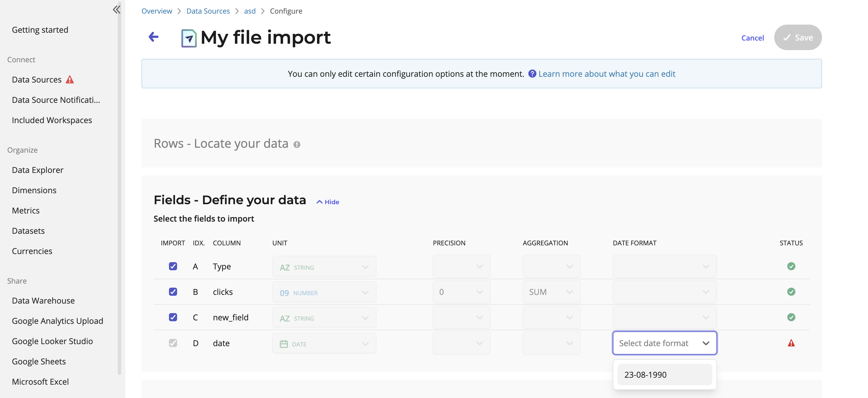Toggle the checkbox for row C new_field
Screen dimensions: 868x398
pyautogui.click(x=173, y=317)
